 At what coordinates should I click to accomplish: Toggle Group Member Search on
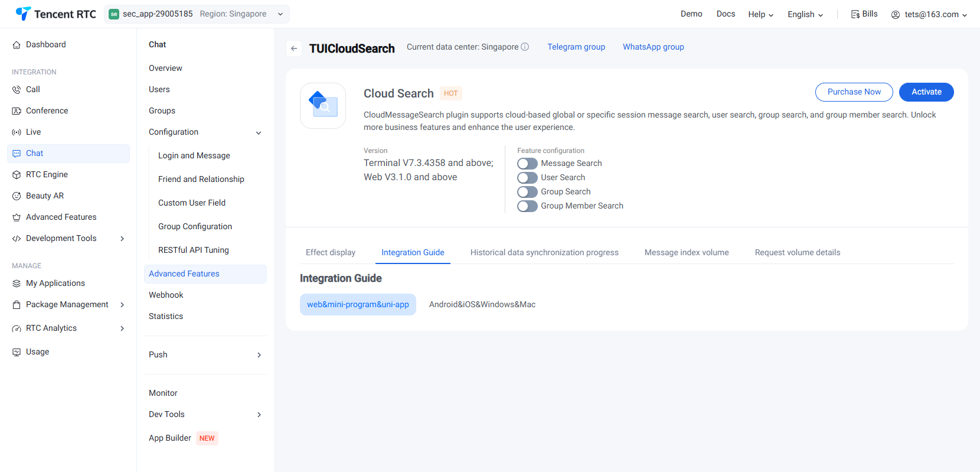tap(527, 206)
